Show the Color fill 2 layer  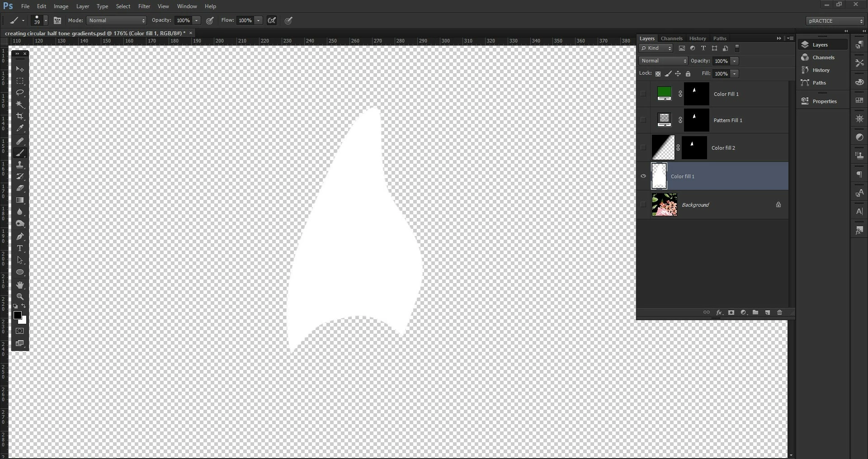click(x=643, y=147)
